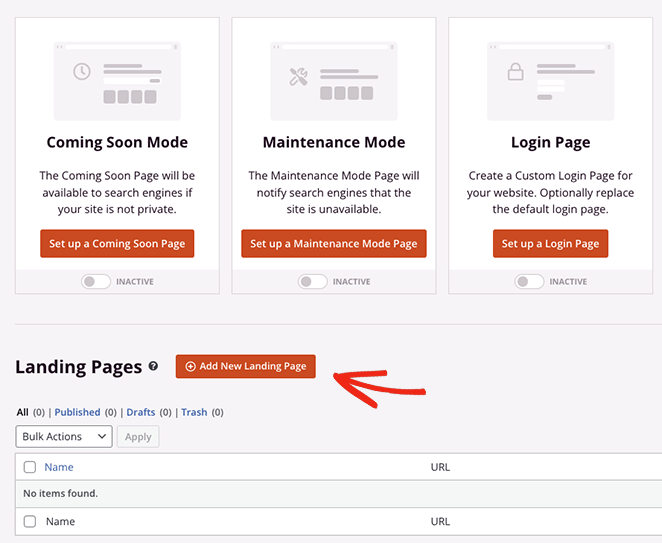Click the Coming Soon clock illustration icon
Image resolution: width=662 pixels, height=543 pixels.
[82, 72]
